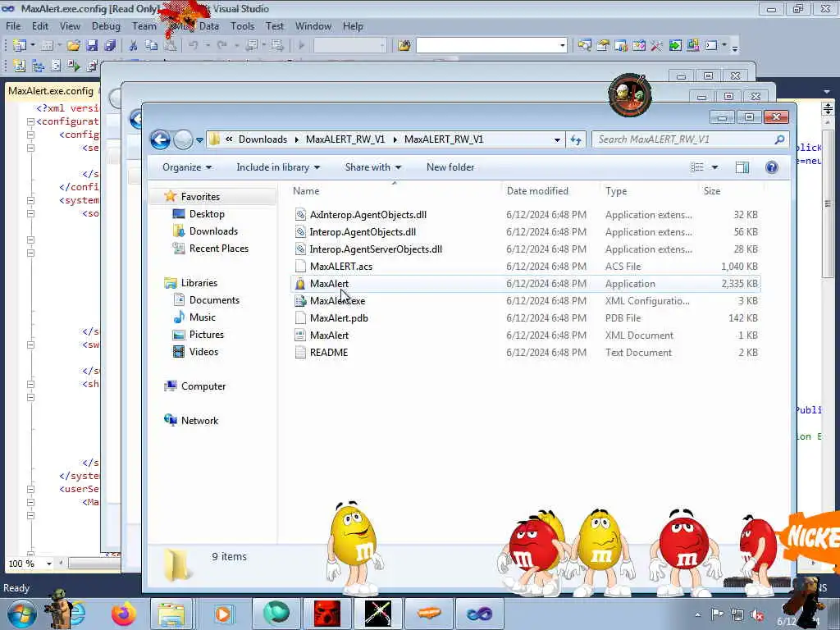Image resolution: width=840 pixels, height=630 pixels.
Task: Click Visual Studio taskbar icon
Action: click(479, 614)
